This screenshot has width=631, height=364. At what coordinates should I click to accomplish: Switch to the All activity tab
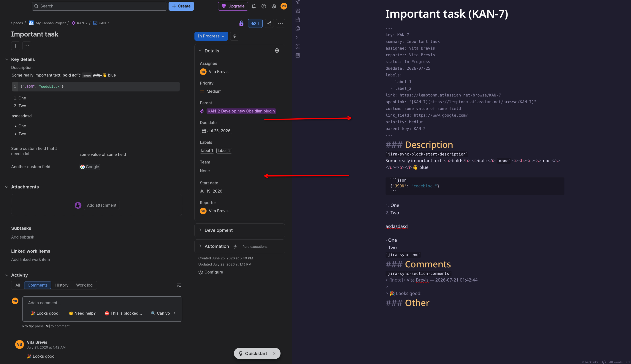(18, 285)
